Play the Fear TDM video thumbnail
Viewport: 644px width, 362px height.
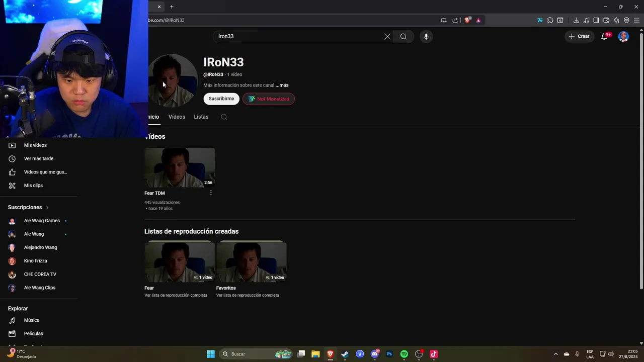pos(180,167)
